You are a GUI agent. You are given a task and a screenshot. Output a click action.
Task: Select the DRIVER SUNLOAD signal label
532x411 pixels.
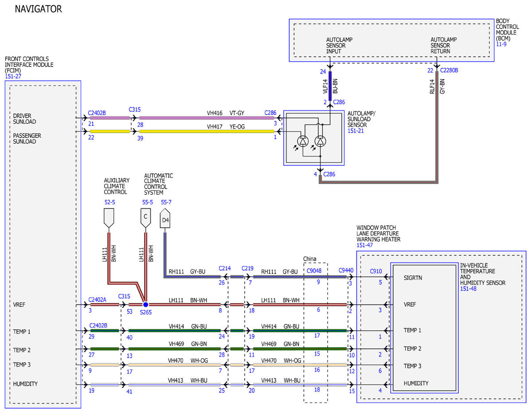pos(24,119)
